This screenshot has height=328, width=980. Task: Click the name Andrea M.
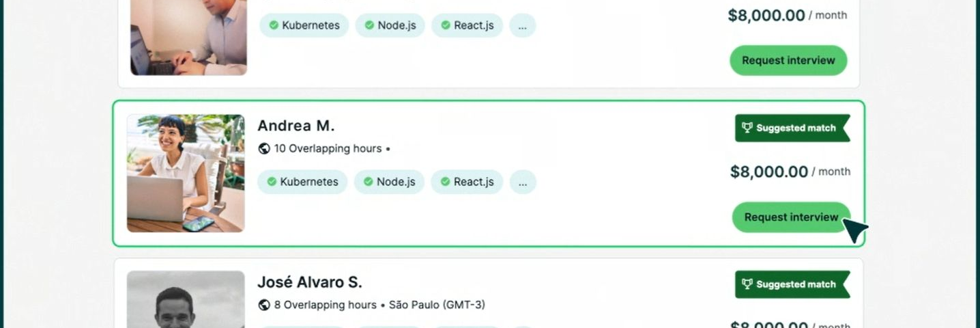[296, 126]
